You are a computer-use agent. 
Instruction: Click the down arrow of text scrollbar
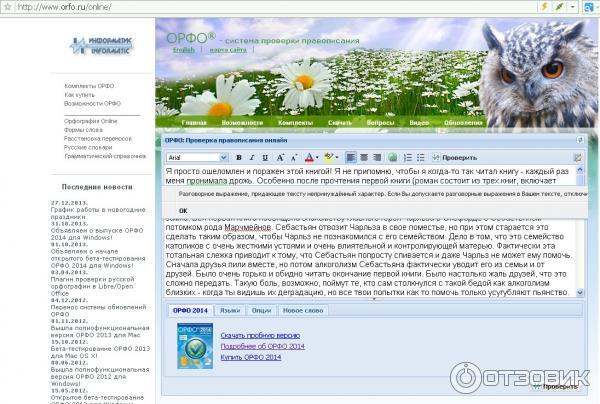click(x=580, y=293)
